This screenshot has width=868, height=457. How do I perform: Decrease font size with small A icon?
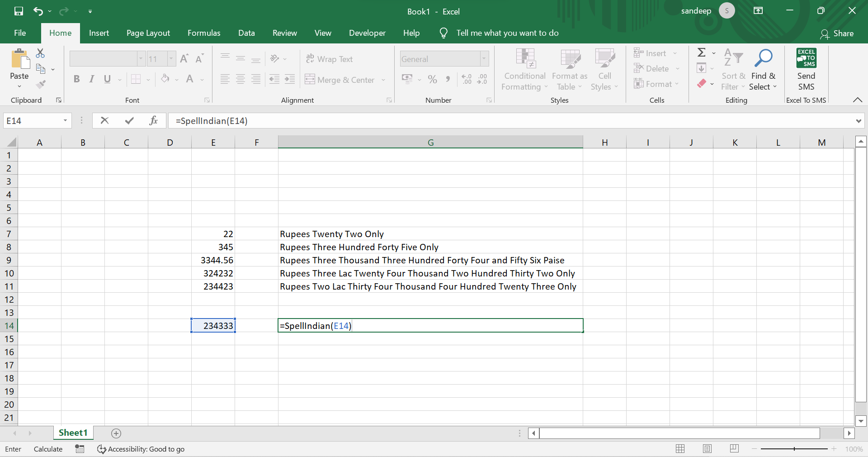pyautogui.click(x=199, y=58)
